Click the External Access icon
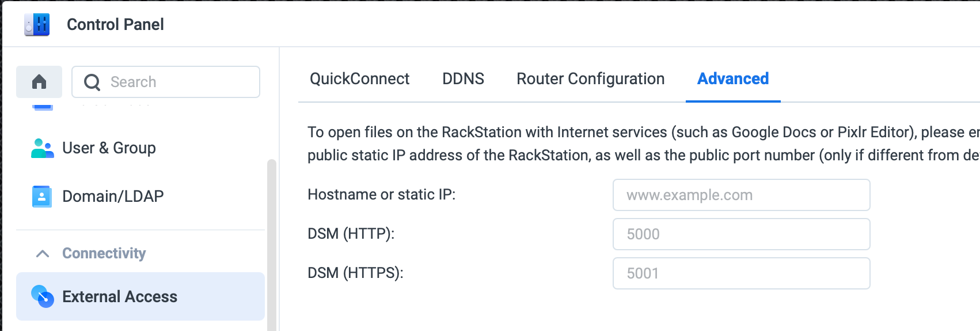 [42, 296]
